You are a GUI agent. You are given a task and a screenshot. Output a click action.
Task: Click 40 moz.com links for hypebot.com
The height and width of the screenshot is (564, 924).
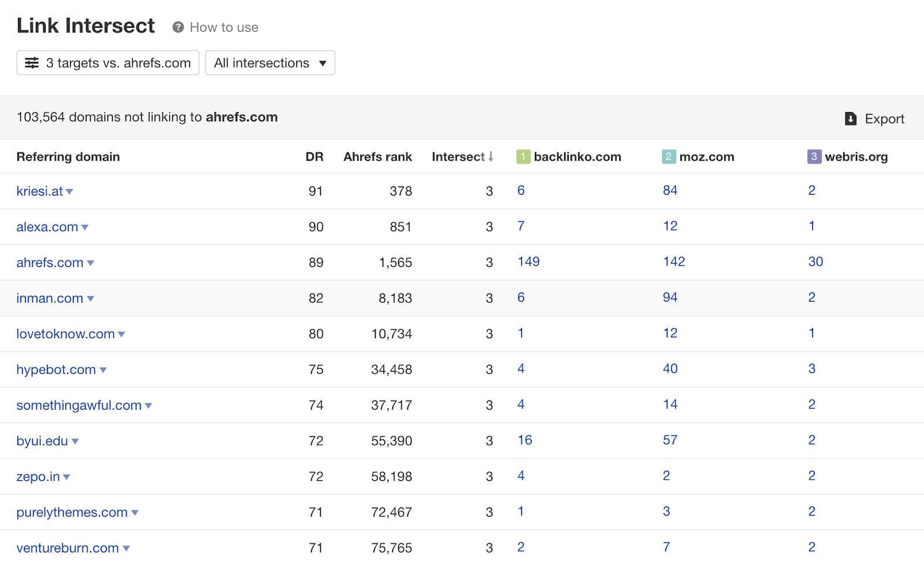click(670, 369)
